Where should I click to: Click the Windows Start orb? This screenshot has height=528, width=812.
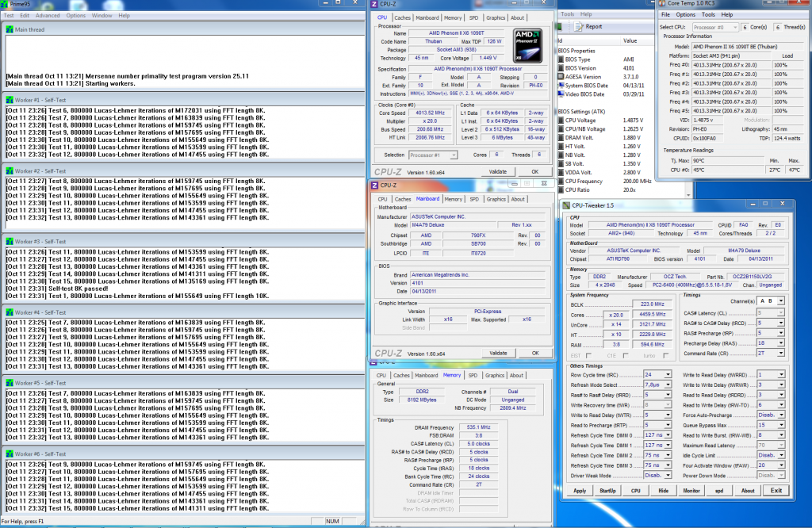6,526
